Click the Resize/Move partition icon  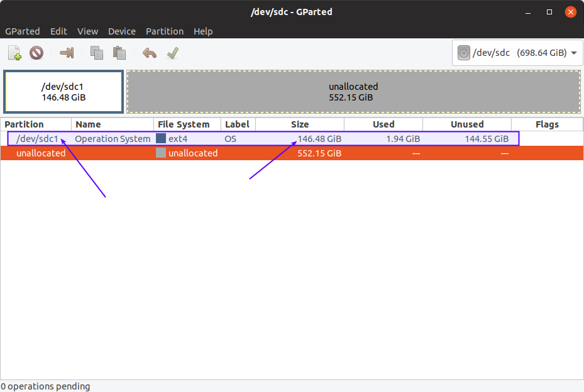[66, 53]
